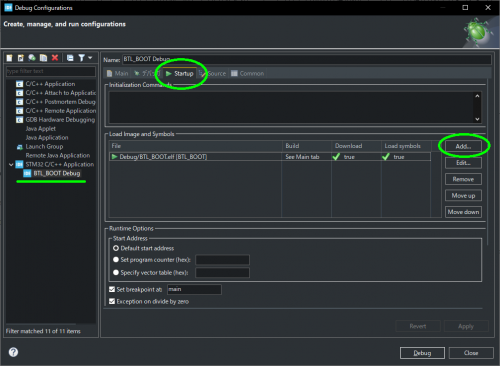The image size is (500, 366).
Task: Switch to the Source tab
Action: (x=213, y=74)
